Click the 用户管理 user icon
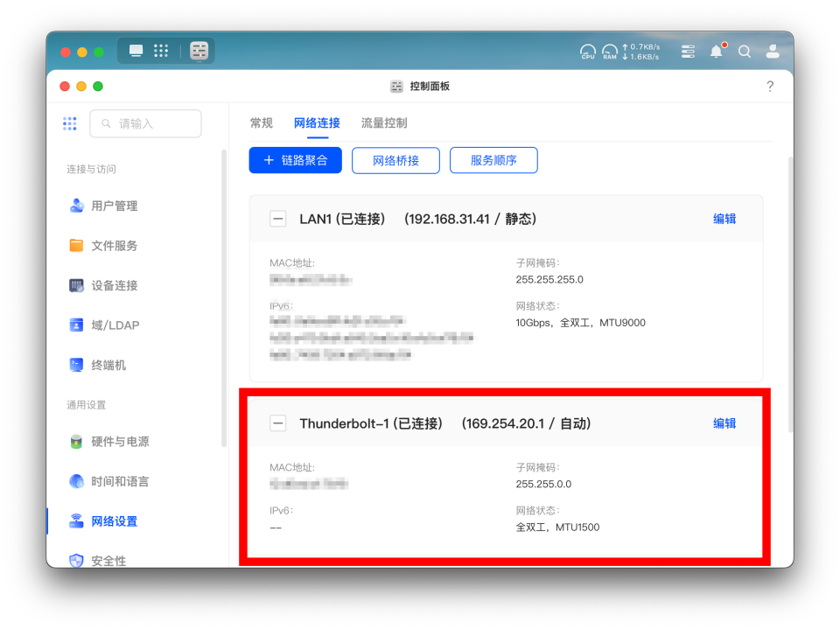This screenshot has height=629, width=840. point(77,206)
